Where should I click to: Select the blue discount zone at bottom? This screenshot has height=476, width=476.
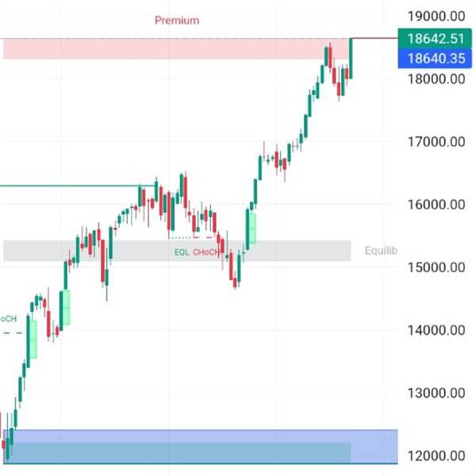click(201, 447)
